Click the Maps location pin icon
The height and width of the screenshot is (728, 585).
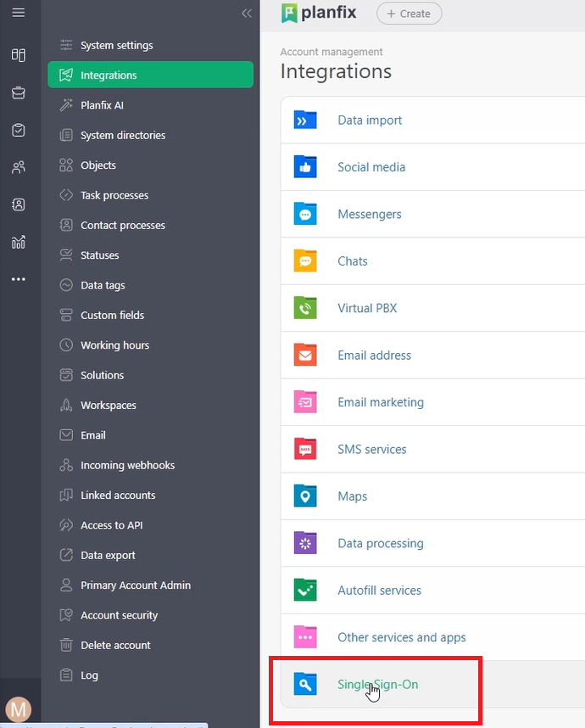click(305, 496)
